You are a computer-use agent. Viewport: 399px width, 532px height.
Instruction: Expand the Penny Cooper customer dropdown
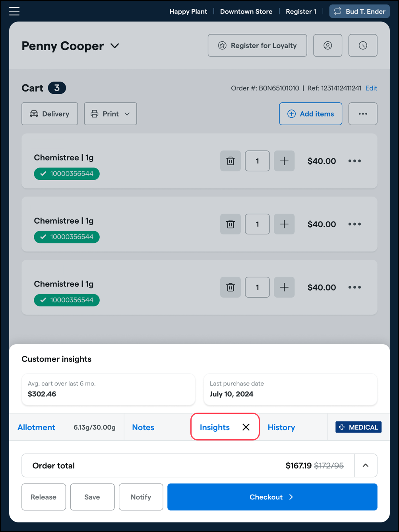[x=114, y=46]
